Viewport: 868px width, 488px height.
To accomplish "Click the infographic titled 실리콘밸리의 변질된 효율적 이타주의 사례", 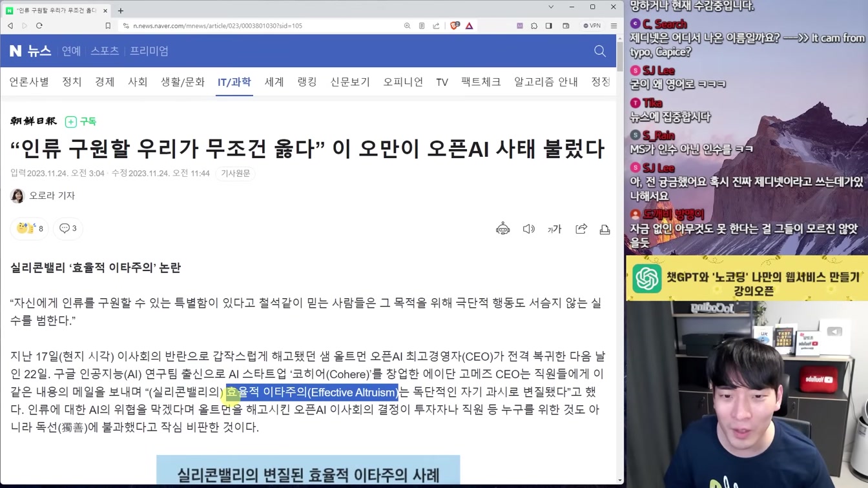I will coord(308,471).
